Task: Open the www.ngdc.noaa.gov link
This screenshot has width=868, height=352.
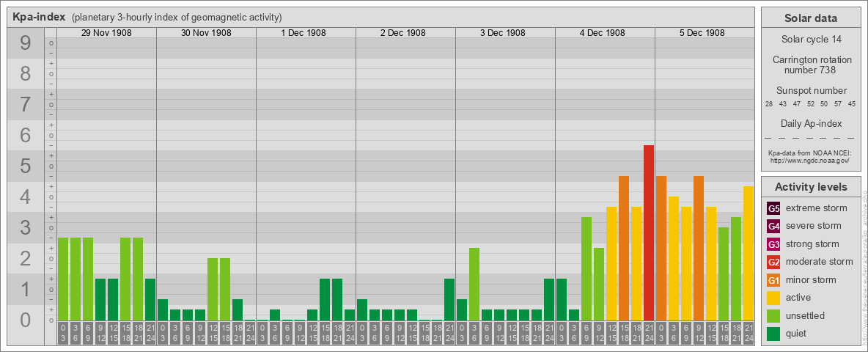Action: (809, 160)
